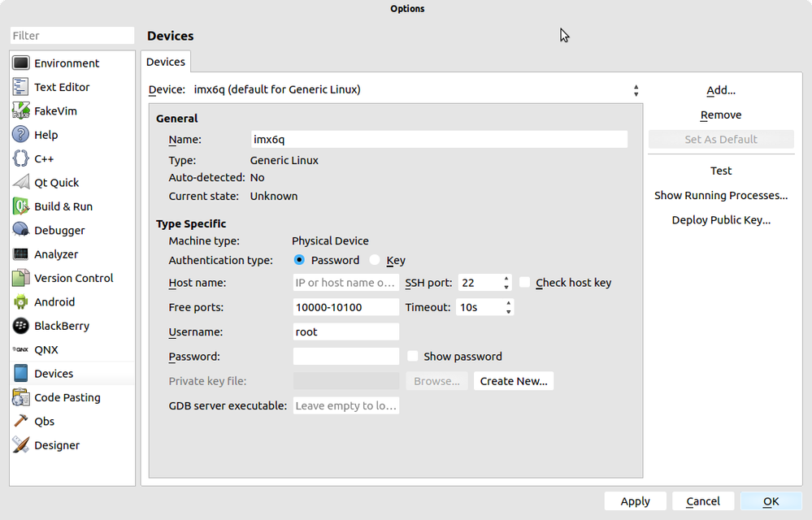Switch to the Devices tab

166,62
